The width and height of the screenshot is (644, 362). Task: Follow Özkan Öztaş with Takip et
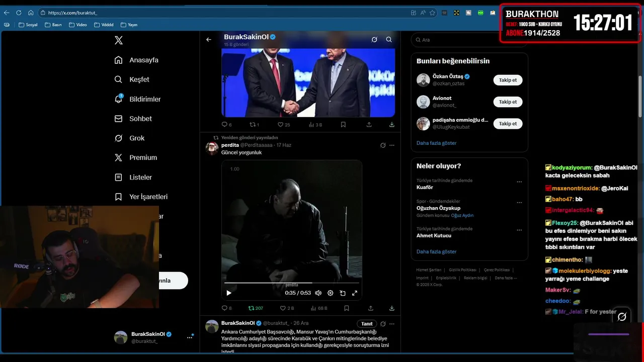508,80
